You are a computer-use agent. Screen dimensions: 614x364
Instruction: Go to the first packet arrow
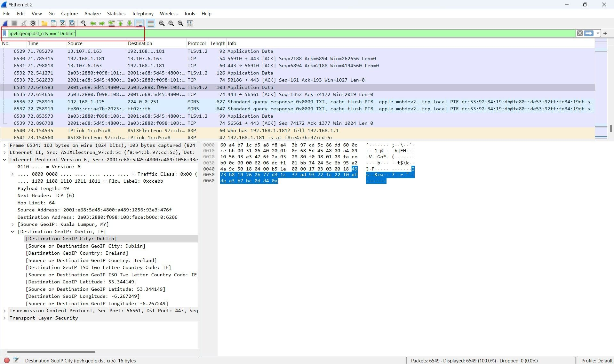(x=120, y=23)
